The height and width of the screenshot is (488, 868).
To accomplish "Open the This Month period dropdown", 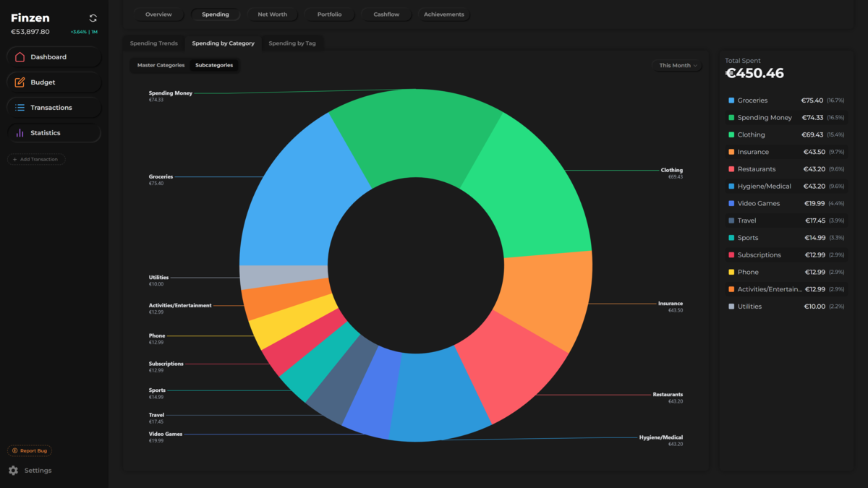I will coord(678,66).
